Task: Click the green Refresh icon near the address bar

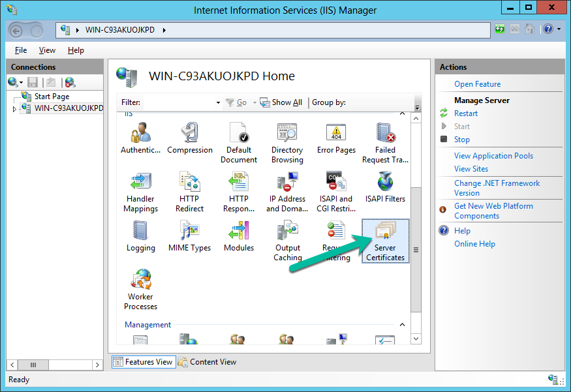Action: (499, 29)
